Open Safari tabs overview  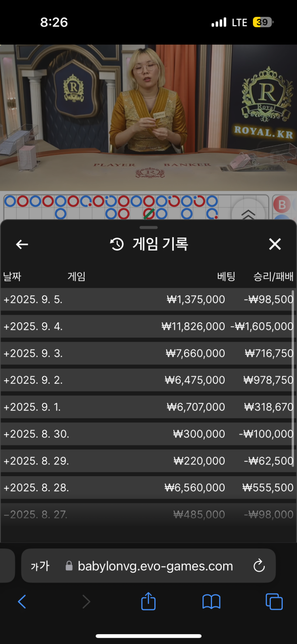click(274, 601)
